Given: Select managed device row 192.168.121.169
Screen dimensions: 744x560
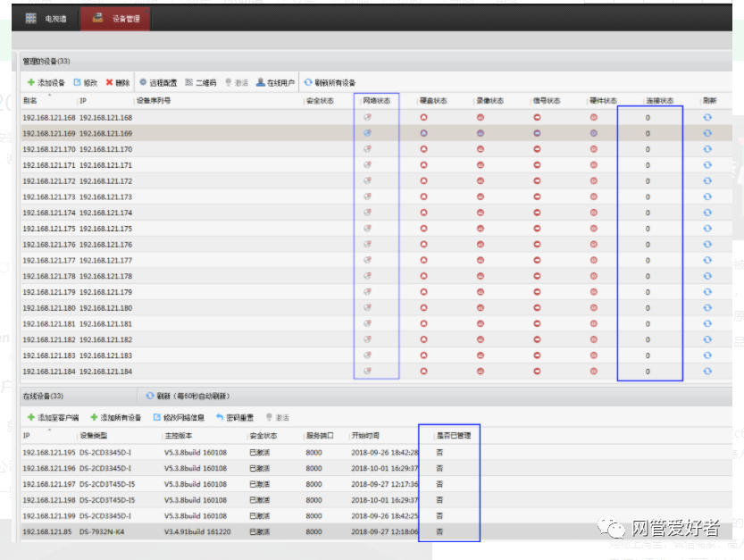Looking at the screenshot, I should [376, 133].
